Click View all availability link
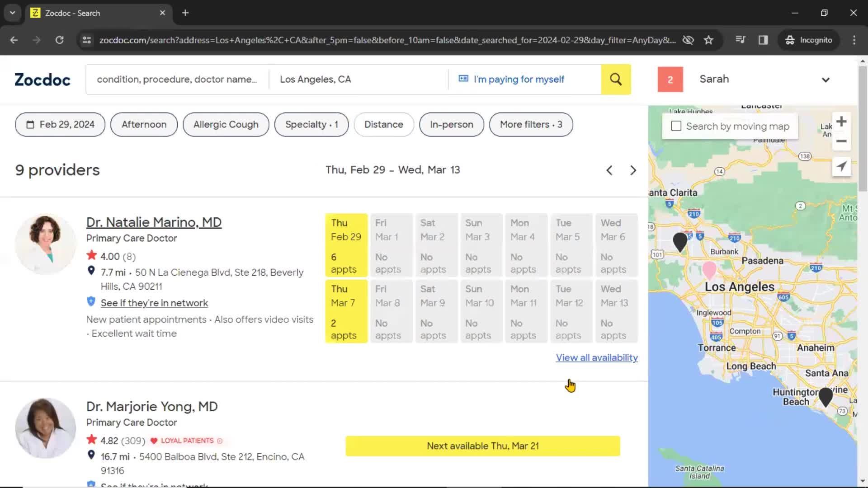The width and height of the screenshot is (868, 488). [x=597, y=357]
